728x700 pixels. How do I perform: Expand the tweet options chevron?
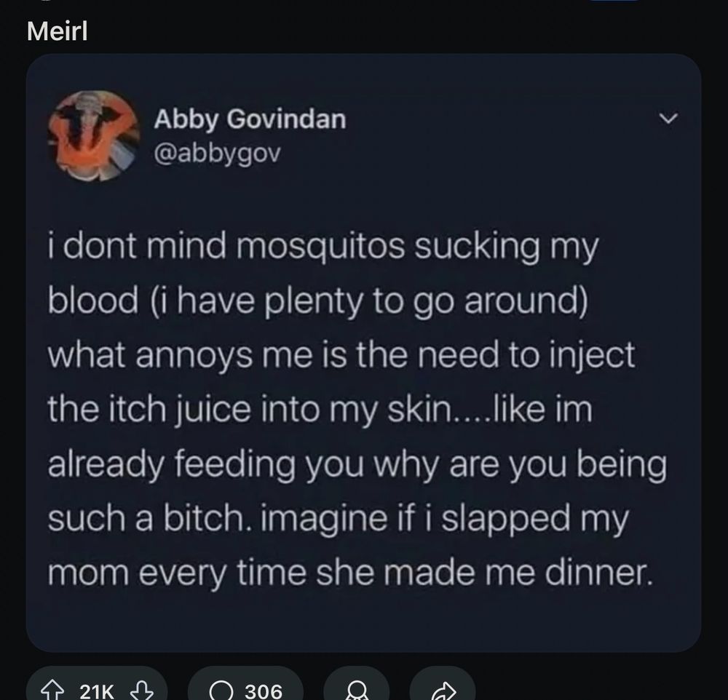[668, 119]
